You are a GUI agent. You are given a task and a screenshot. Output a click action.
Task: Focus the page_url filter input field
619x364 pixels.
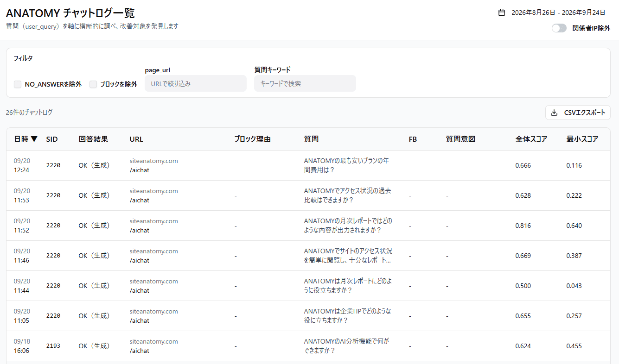[196, 84]
